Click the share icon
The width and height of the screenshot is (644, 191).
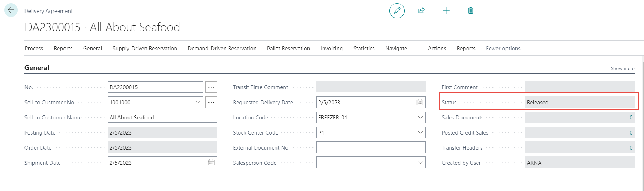[x=421, y=11]
